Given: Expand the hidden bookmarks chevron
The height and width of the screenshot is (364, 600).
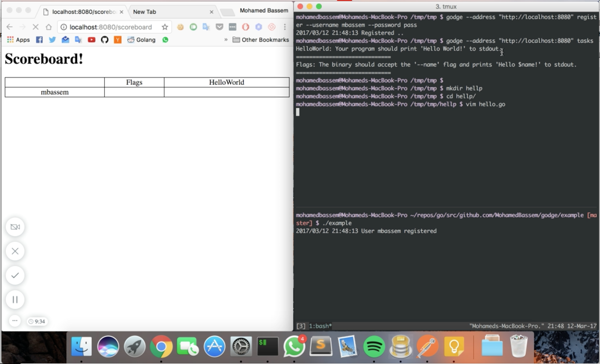Looking at the screenshot, I should (x=226, y=40).
